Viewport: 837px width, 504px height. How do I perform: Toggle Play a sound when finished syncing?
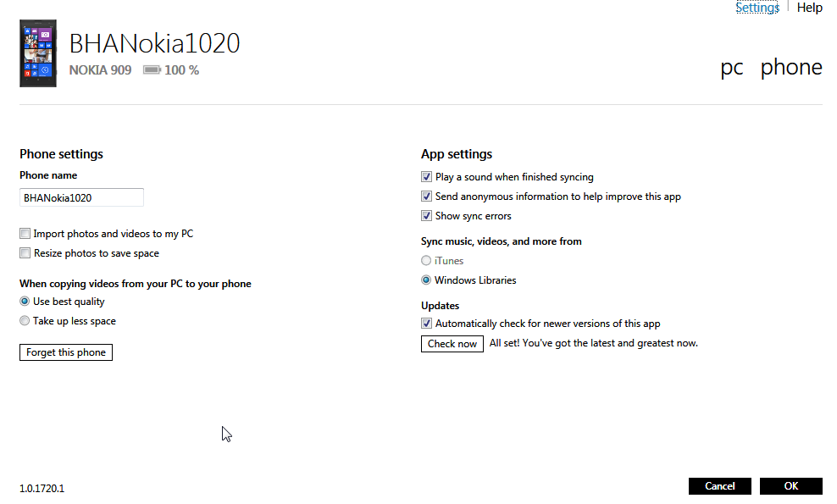[427, 177]
